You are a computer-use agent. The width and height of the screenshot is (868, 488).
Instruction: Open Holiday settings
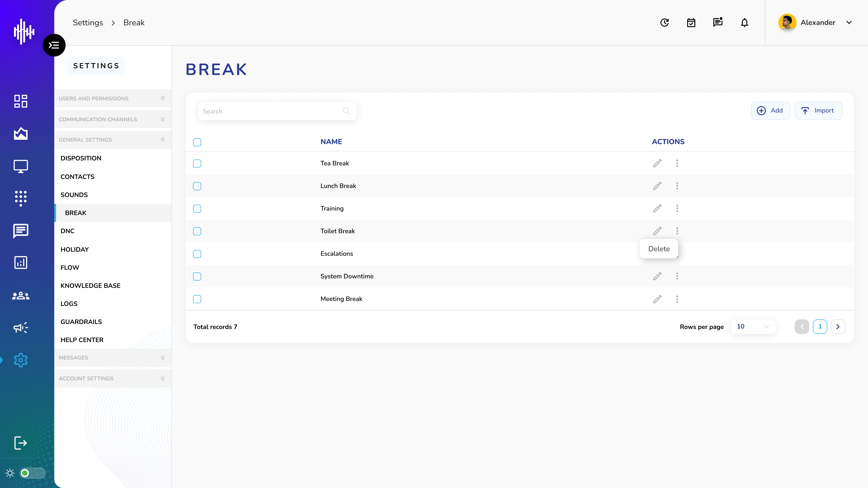pyautogui.click(x=74, y=250)
